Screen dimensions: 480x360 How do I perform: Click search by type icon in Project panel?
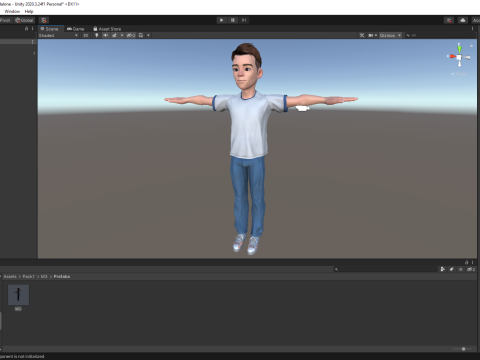[443, 269]
